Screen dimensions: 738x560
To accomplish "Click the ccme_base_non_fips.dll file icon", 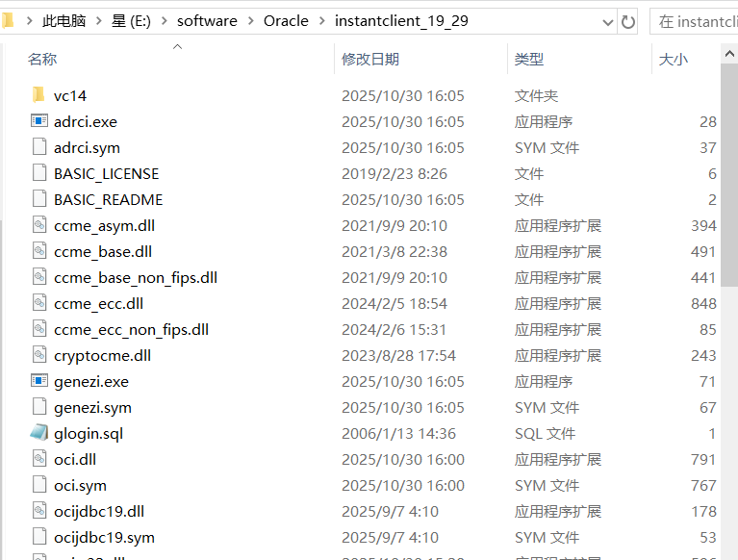I will (x=39, y=277).
